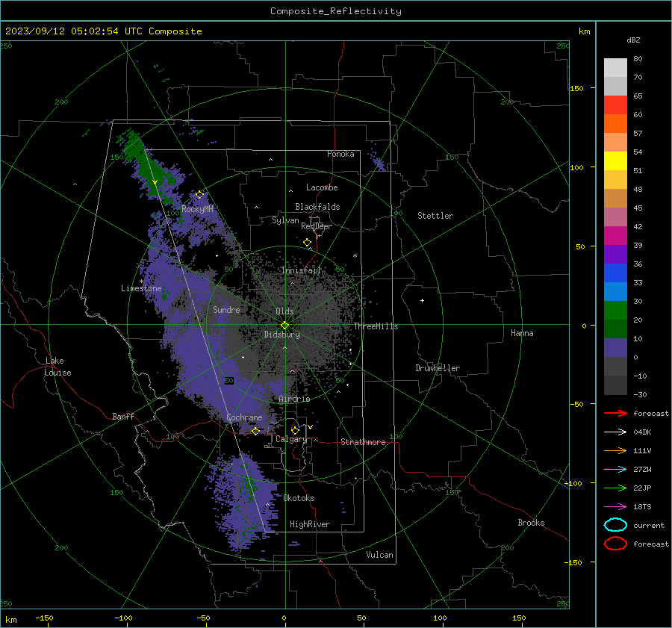The height and width of the screenshot is (628, 672).
Task: Select the 51 dBZ yellow color swatch
Action: tap(615, 161)
